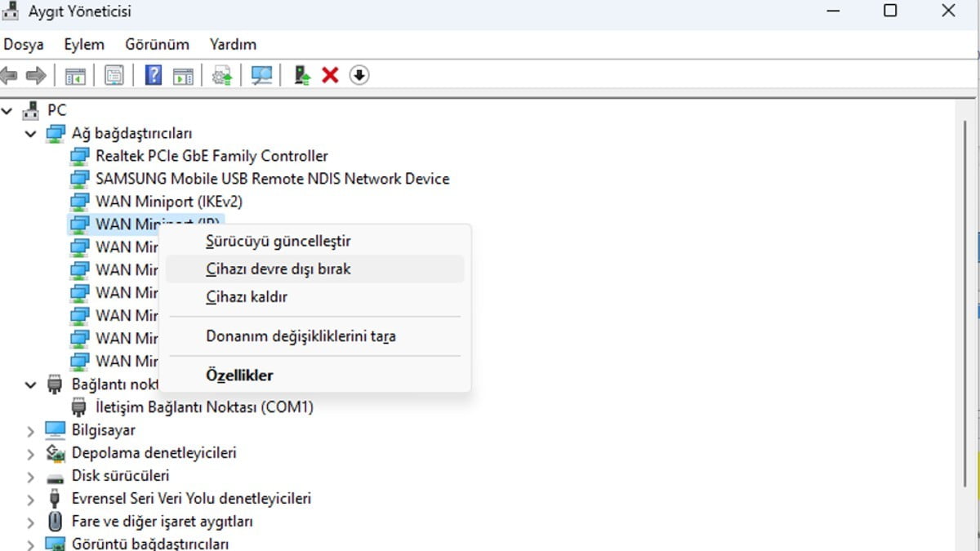Expand Depolama denetleyicileri category

click(x=31, y=453)
